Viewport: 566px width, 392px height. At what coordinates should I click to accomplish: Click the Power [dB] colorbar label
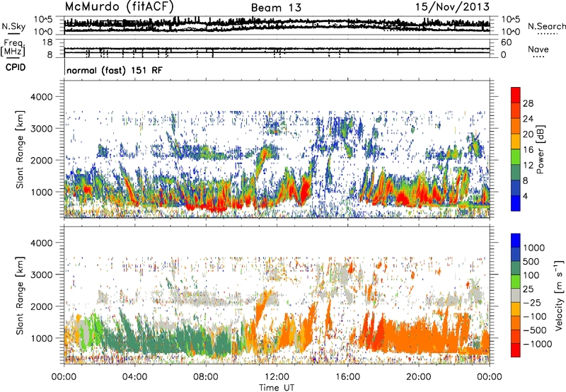tap(541, 149)
